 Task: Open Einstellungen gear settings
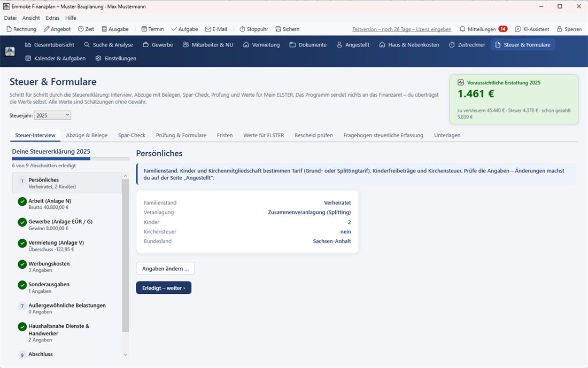pos(116,58)
